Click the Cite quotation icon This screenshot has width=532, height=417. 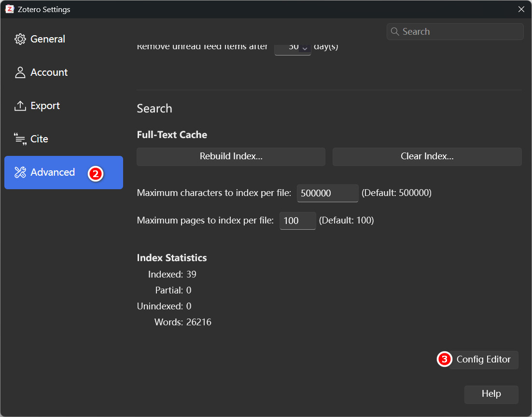(20, 139)
